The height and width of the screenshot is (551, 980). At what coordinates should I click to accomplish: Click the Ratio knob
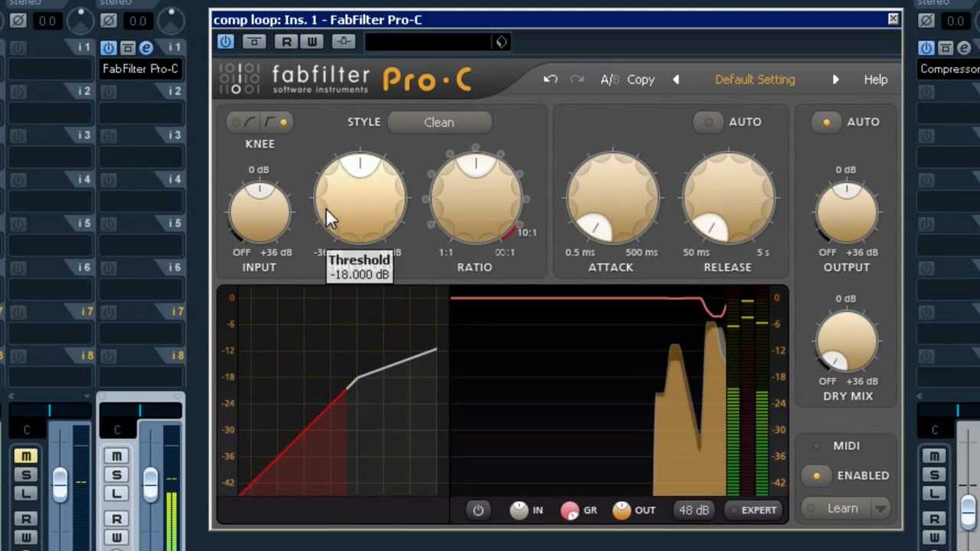pos(475,197)
